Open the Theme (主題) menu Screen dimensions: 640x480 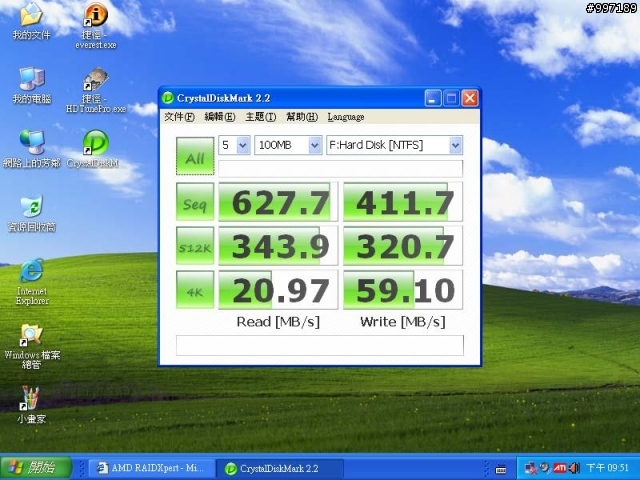[x=260, y=117]
